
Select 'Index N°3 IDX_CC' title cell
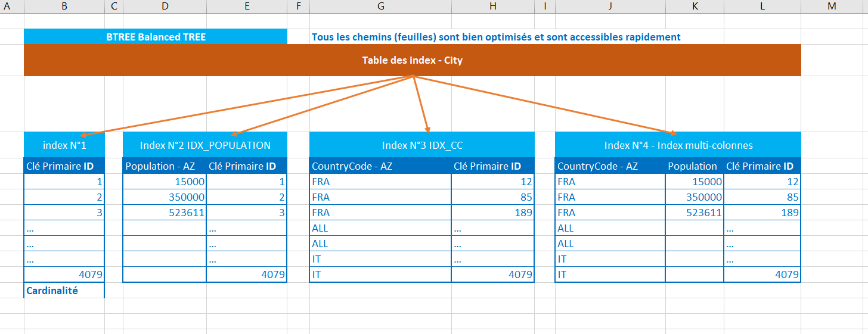(x=422, y=145)
